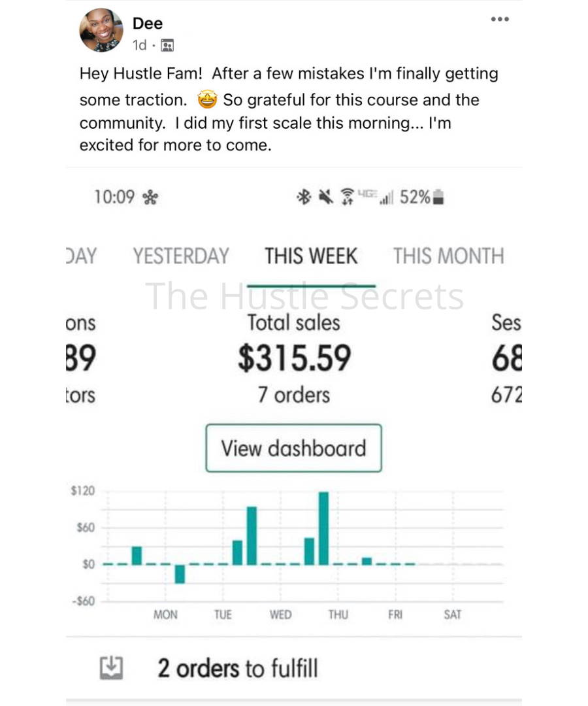This screenshot has width=588, height=706.
Task: Click the battery 52% indicator
Action: pos(422,197)
